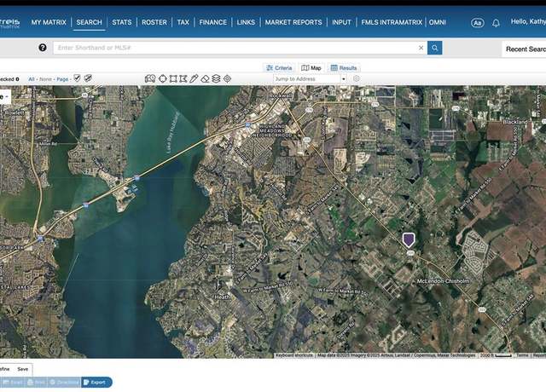This screenshot has height=392, width=546.
Task: Toggle the Aa text size control
Action: pyautogui.click(x=478, y=23)
